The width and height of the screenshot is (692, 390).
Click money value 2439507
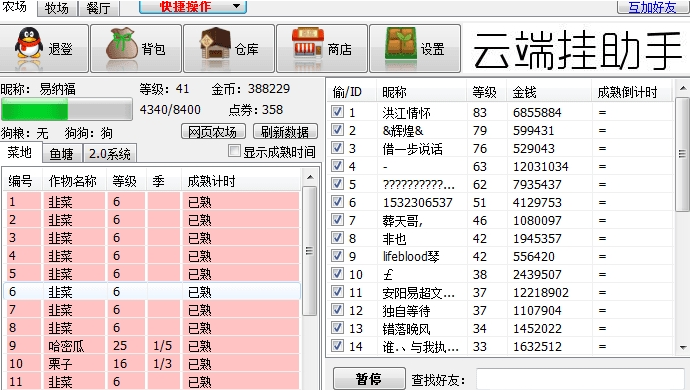[x=537, y=274]
